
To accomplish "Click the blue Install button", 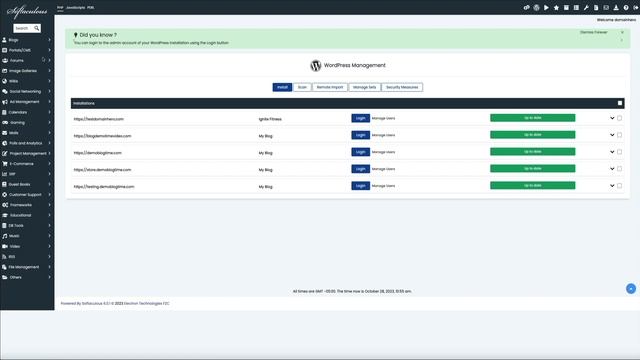I will [282, 87].
